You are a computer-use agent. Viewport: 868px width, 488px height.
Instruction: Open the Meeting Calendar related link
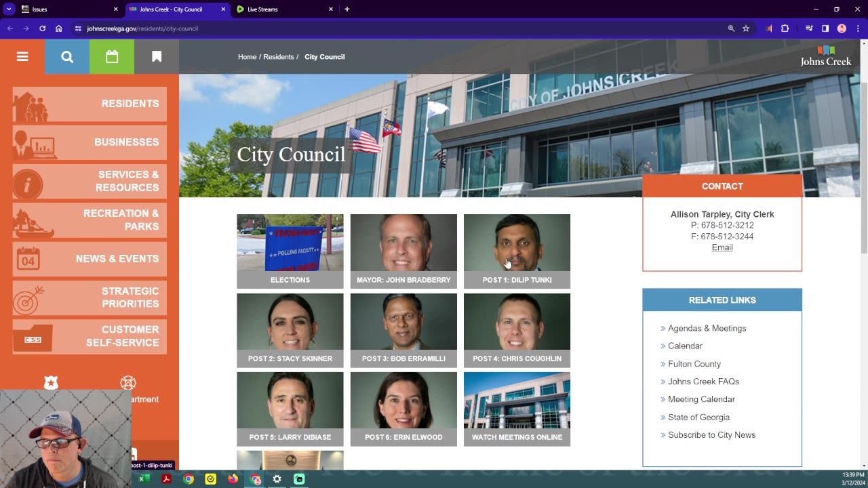click(x=701, y=399)
